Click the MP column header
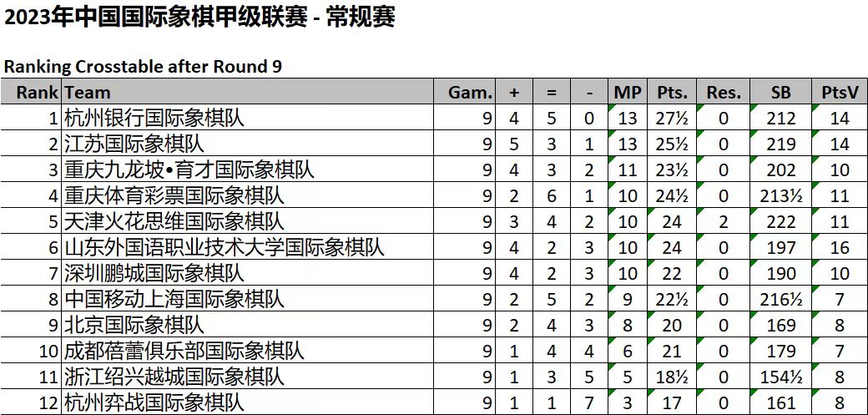The image size is (868, 415). [x=627, y=92]
